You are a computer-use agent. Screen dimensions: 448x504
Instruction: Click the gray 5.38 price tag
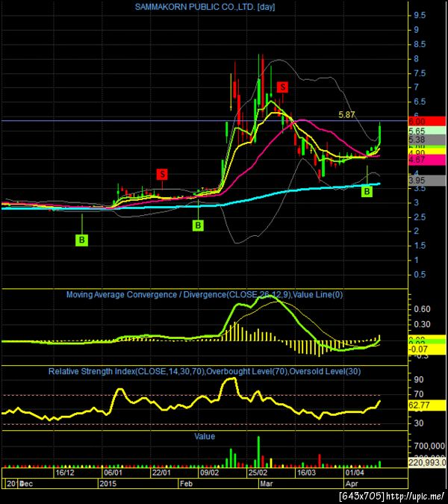point(427,140)
